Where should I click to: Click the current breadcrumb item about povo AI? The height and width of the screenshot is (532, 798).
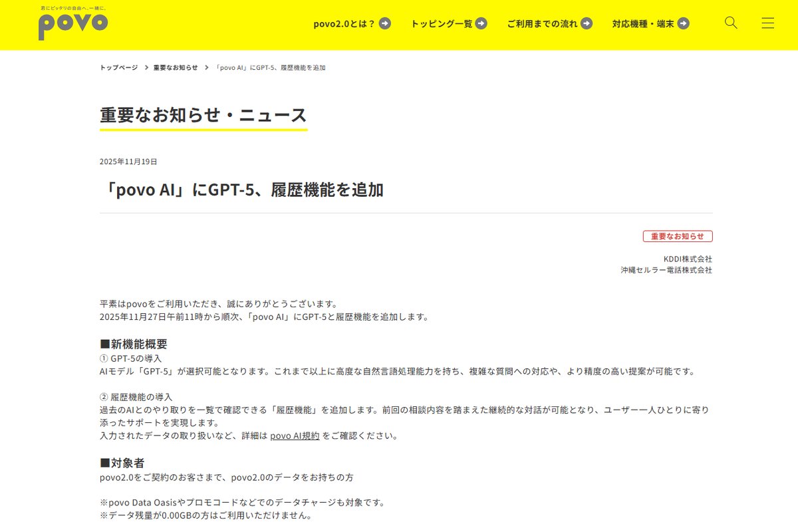pos(273,67)
